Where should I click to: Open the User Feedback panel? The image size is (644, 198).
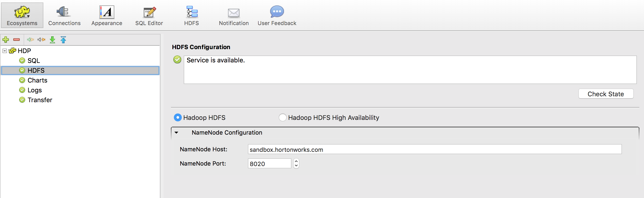(277, 15)
